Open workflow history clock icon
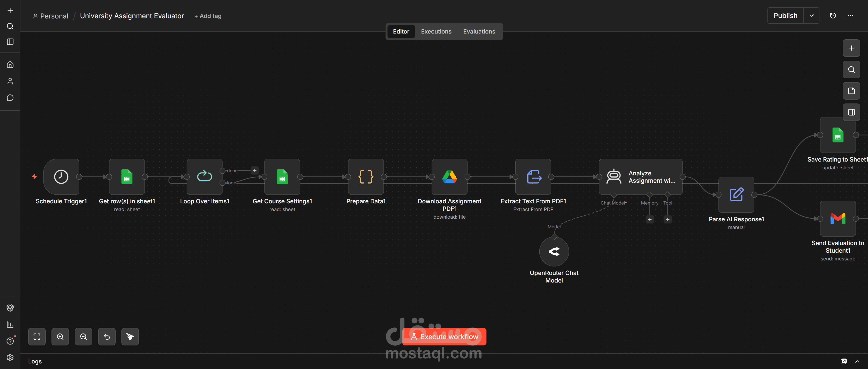Screen dimensions: 868x369 833,16
